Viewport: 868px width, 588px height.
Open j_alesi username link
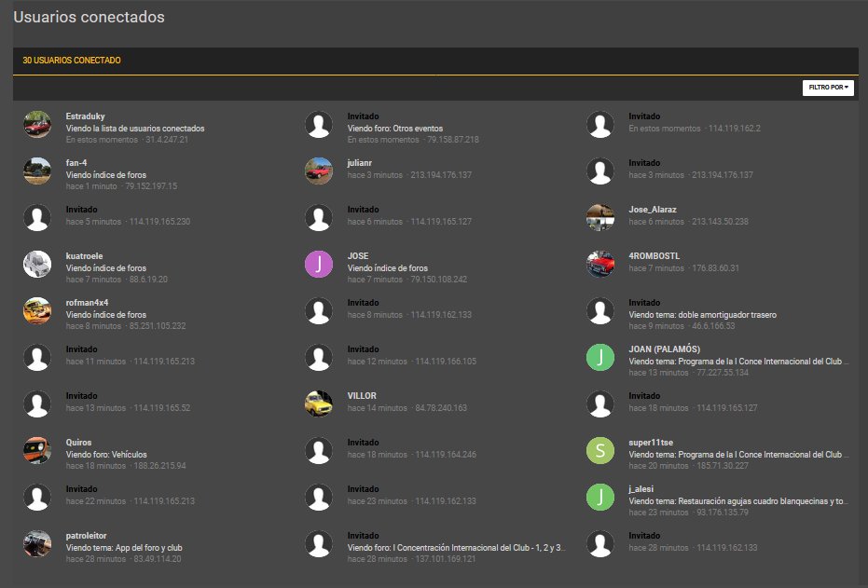coord(641,489)
